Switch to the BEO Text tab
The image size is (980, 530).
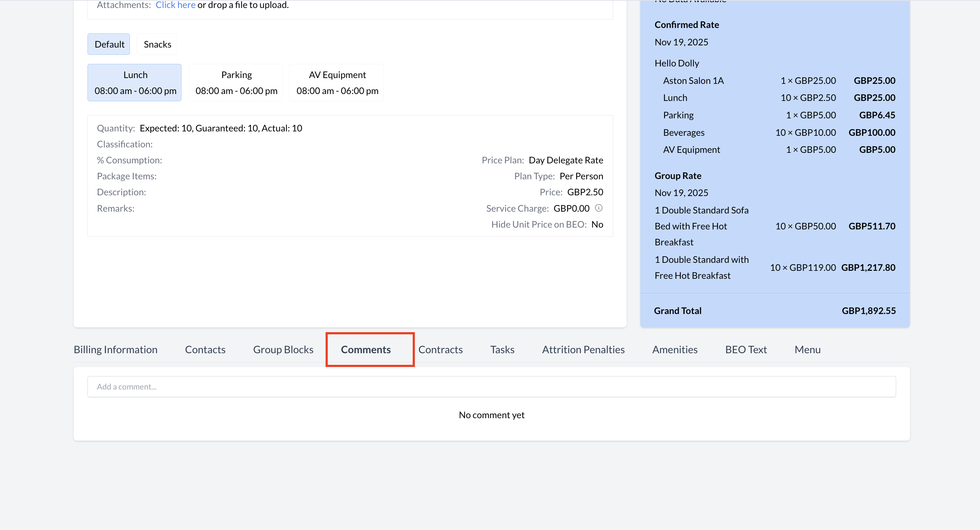click(x=746, y=349)
